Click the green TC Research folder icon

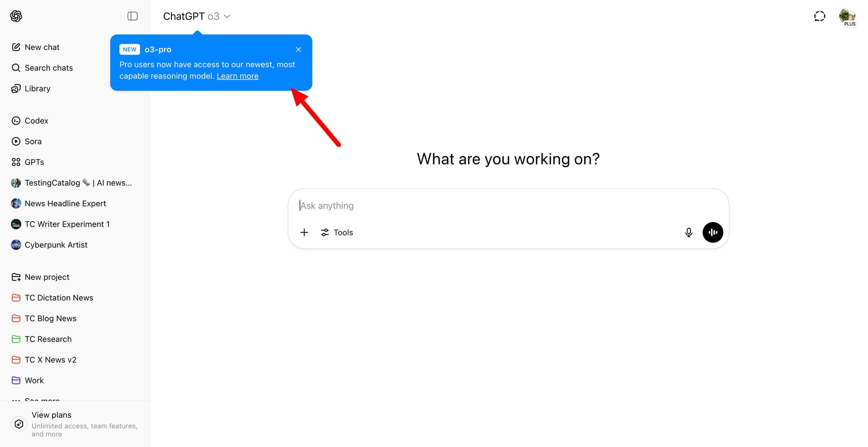click(x=16, y=339)
